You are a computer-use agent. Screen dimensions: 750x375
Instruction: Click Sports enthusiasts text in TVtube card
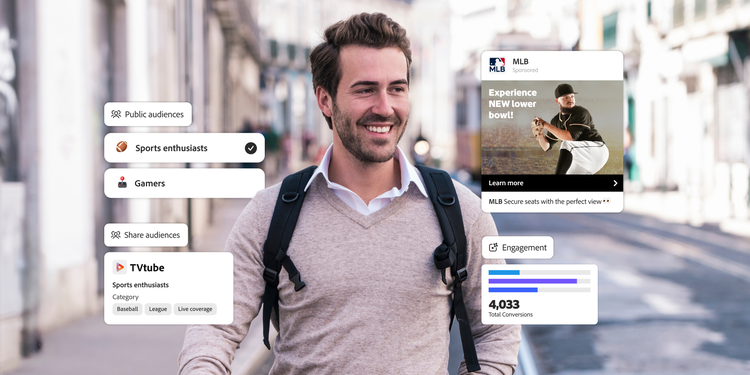point(141,285)
